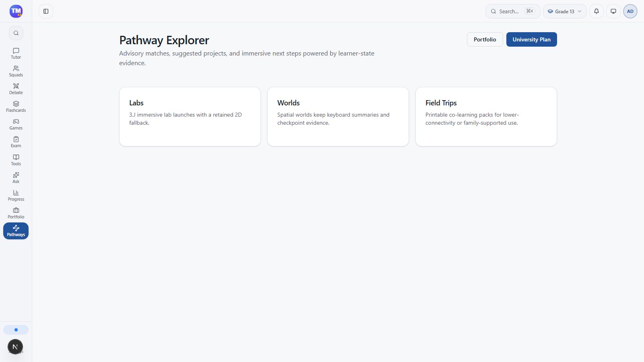
Task: Open the Worlds card
Action: click(x=338, y=117)
